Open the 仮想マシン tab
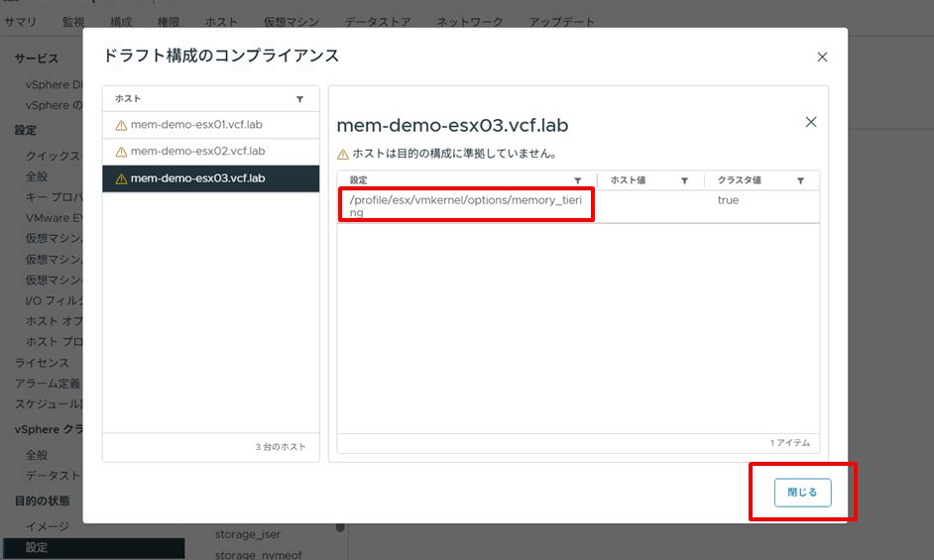 click(292, 22)
